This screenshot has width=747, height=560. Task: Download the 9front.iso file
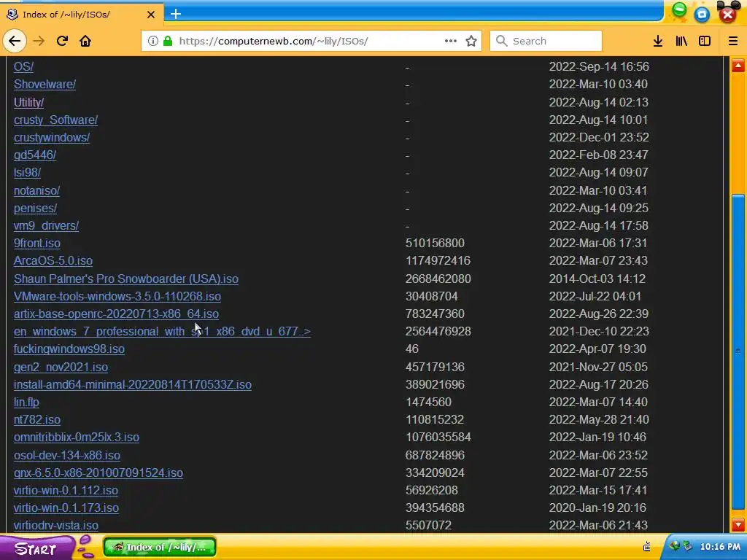coord(37,244)
